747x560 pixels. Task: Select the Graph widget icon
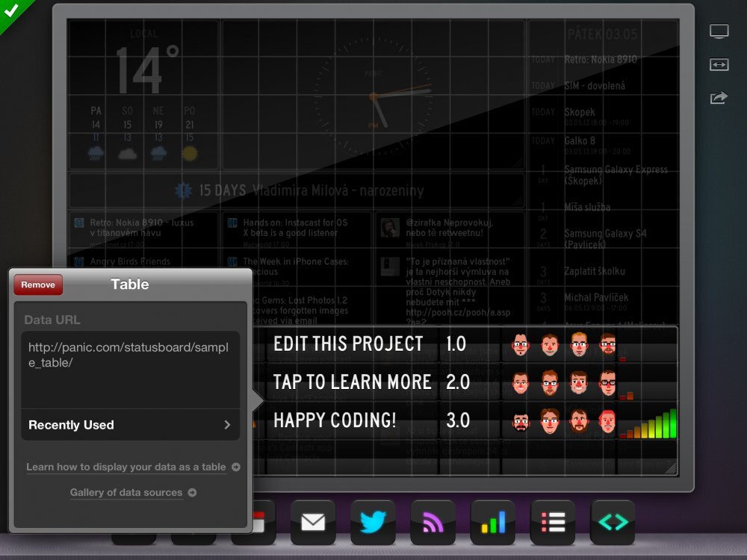point(492,522)
